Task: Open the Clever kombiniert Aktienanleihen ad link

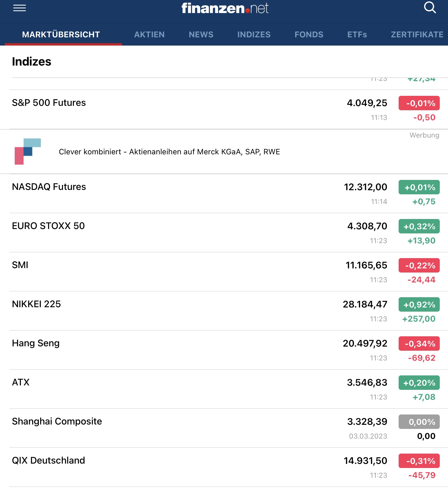Action: pos(169,152)
